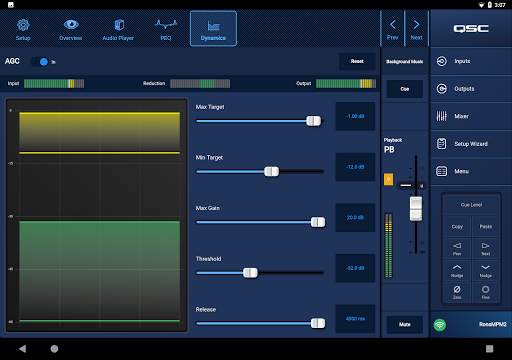This screenshot has width=512, height=360.
Task: Click the Cue Level button
Action: pyautogui.click(x=471, y=205)
